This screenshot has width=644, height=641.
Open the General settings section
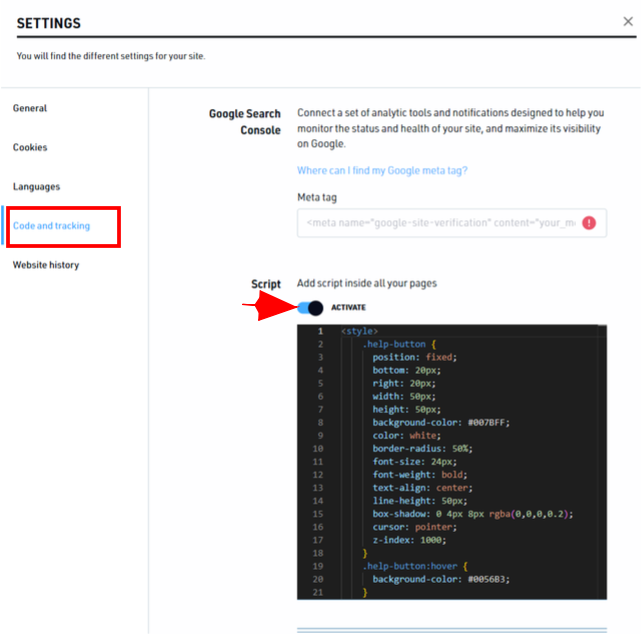30,108
